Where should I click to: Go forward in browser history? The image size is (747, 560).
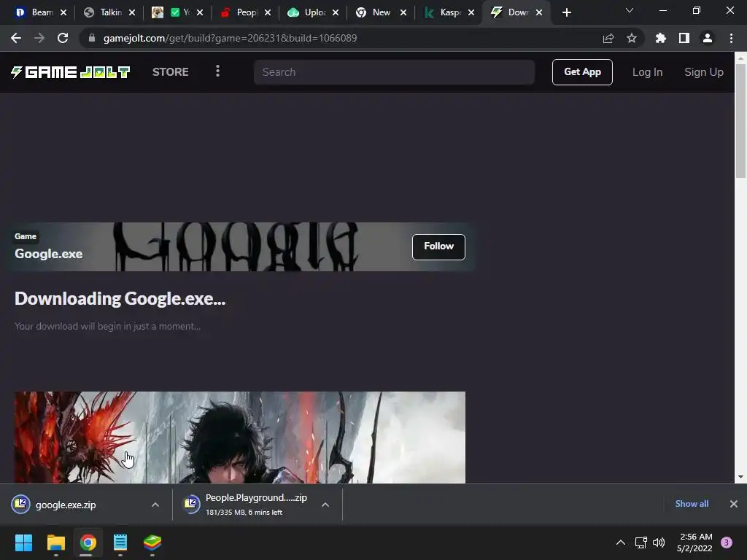(39, 38)
